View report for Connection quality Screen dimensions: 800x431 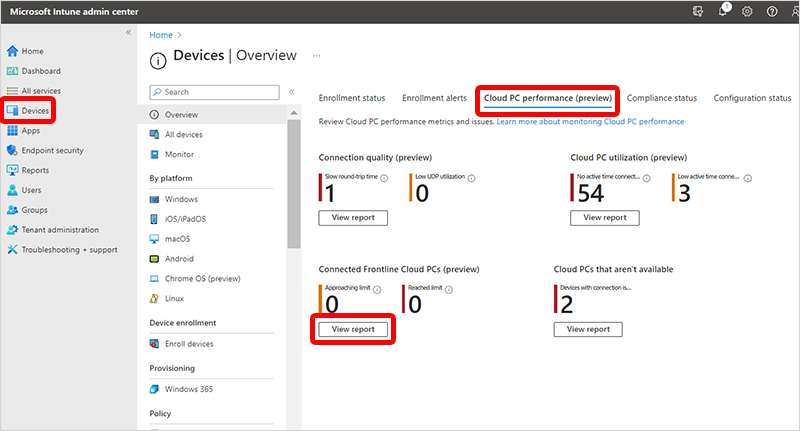pyautogui.click(x=353, y=218)
